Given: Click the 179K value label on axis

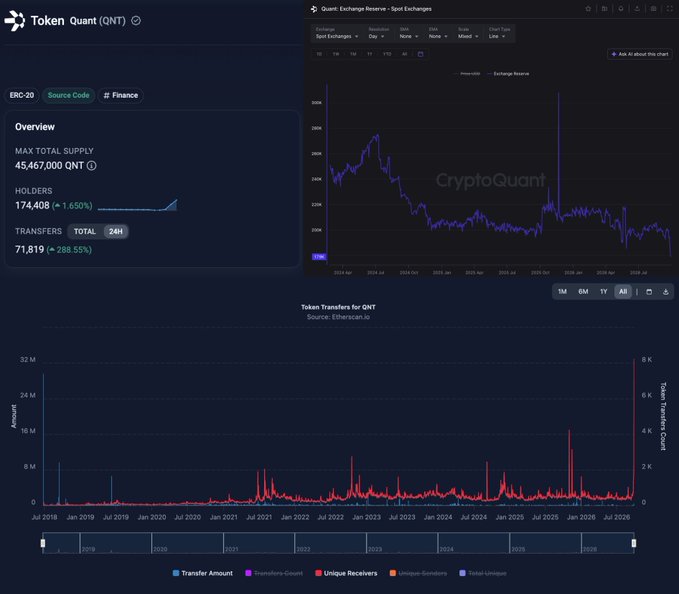Looking at the screenshot, I should [x=319, y=257].
